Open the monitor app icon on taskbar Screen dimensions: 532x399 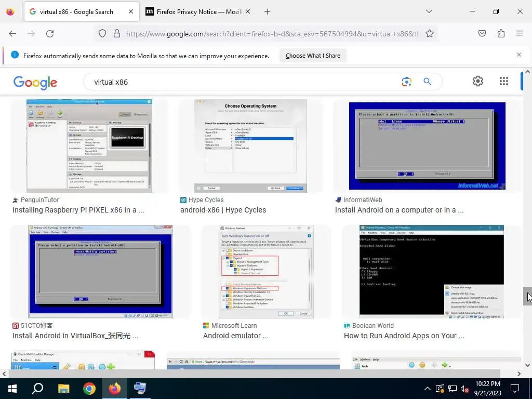[140, 389]
